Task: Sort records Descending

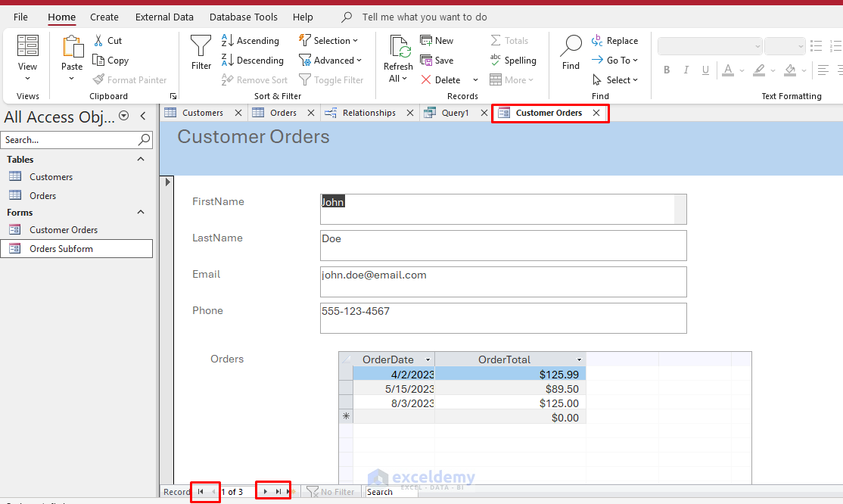Action: (x=253, y=61)
